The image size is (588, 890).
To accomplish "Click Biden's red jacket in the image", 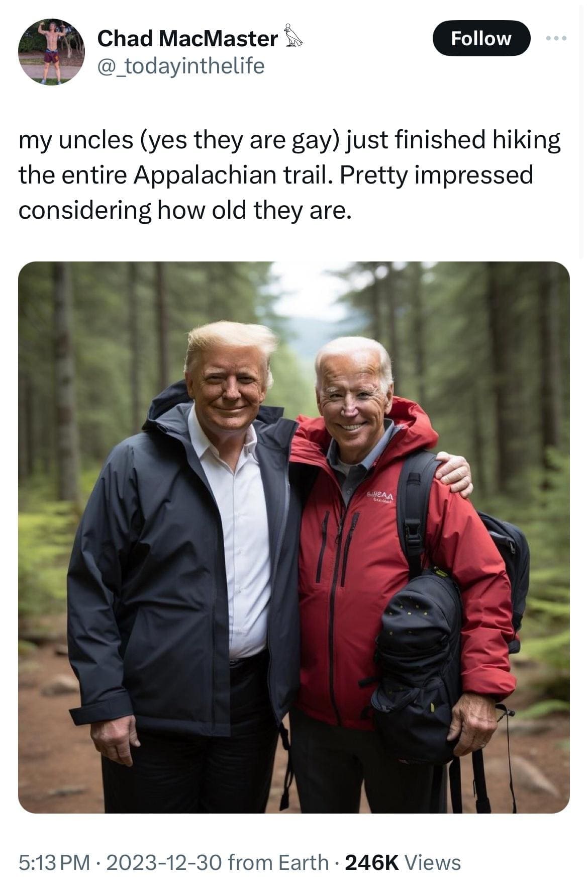I will tap(352, 578).
